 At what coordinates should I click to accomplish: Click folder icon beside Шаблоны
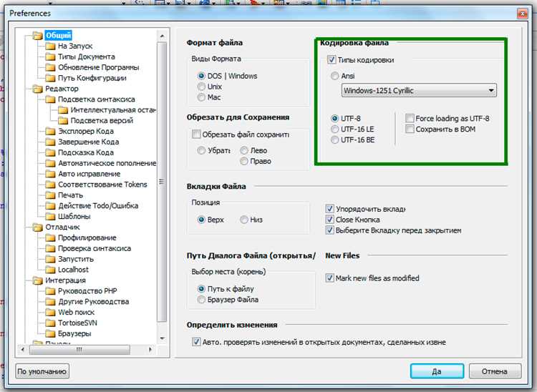point(50,217)
